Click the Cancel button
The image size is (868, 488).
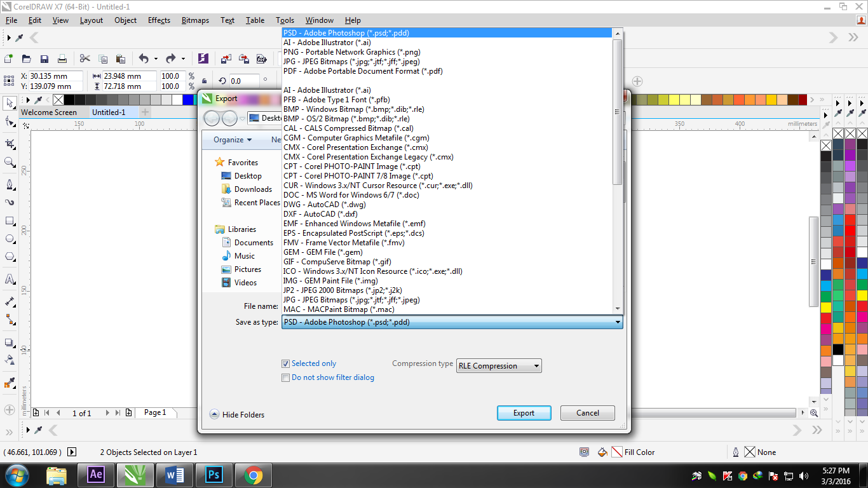pyautogui.click(x=588, y=413)
